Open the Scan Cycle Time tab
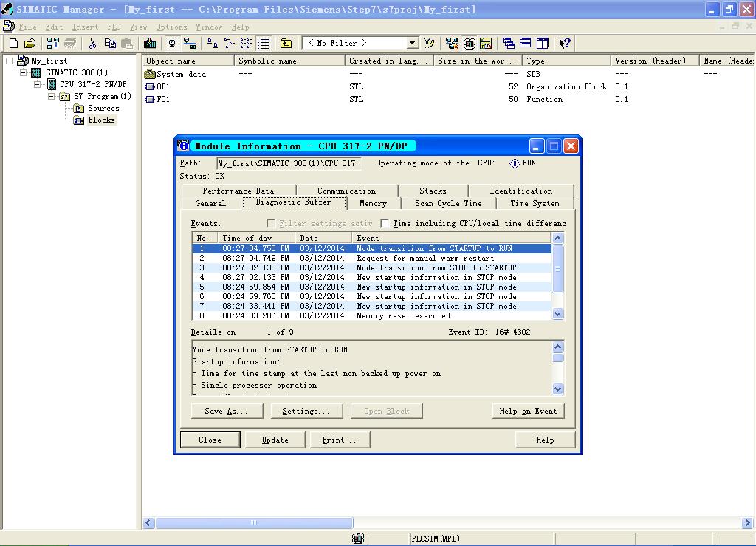Image resolution: width=756 pixels, height=546 pixels. coord(447,203)
